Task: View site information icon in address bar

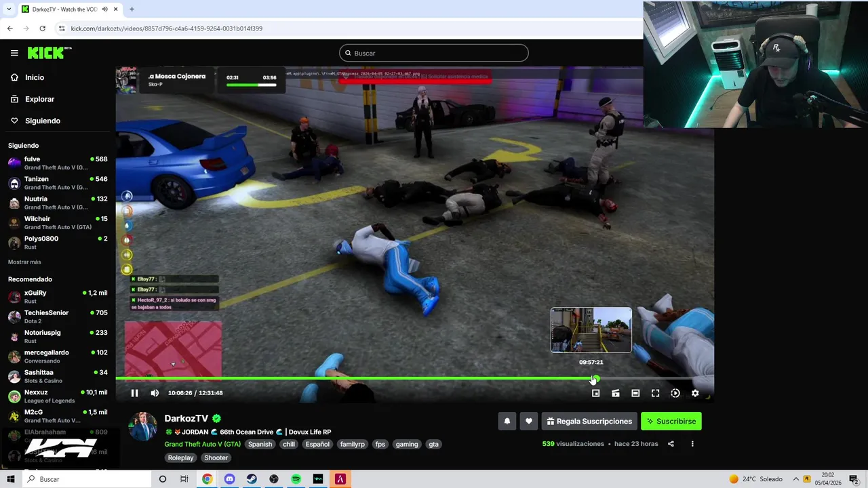Action: click(x=62, y=28)
